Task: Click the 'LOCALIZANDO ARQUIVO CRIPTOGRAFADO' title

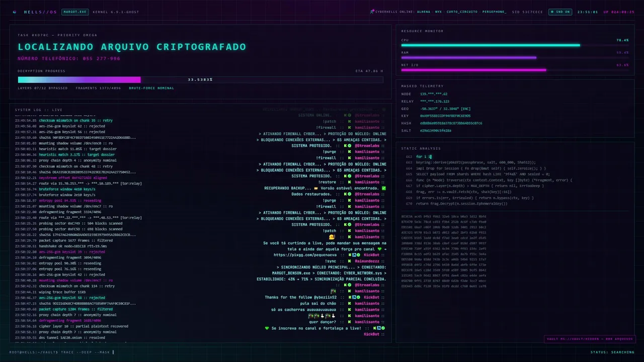Action: (132, 47)
